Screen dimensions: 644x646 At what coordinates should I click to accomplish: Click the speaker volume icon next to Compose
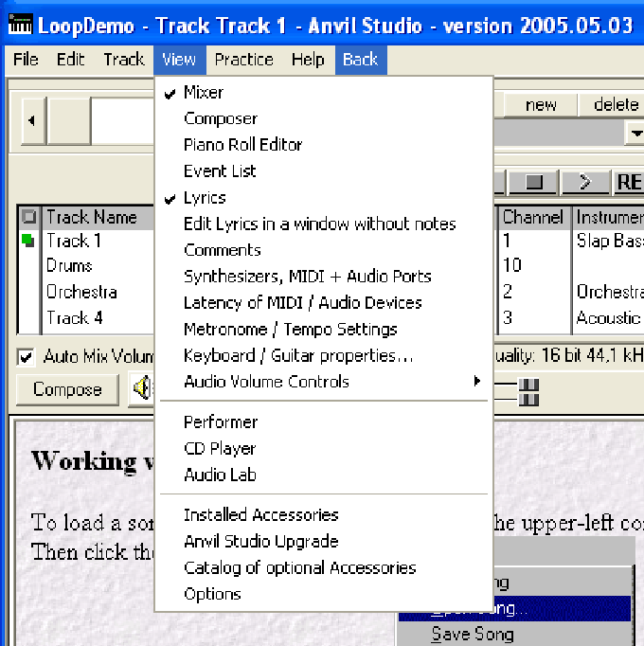142,388
